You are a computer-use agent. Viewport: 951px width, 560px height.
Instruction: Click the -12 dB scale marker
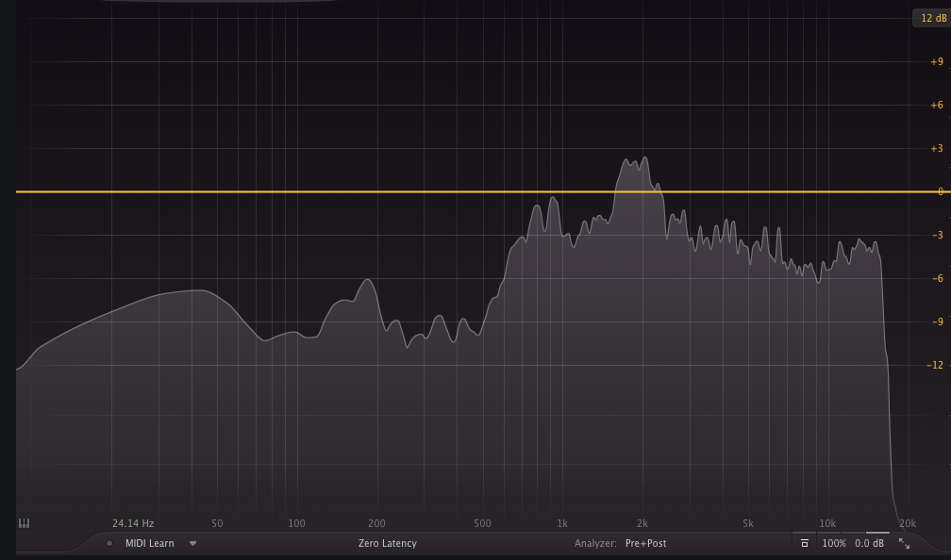pos(934,365)
